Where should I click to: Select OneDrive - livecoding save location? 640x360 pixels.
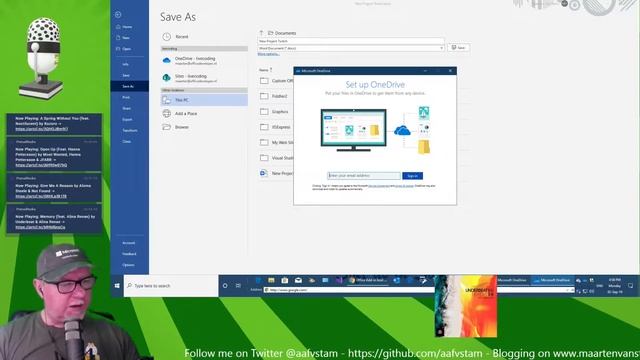pos(204,61)
